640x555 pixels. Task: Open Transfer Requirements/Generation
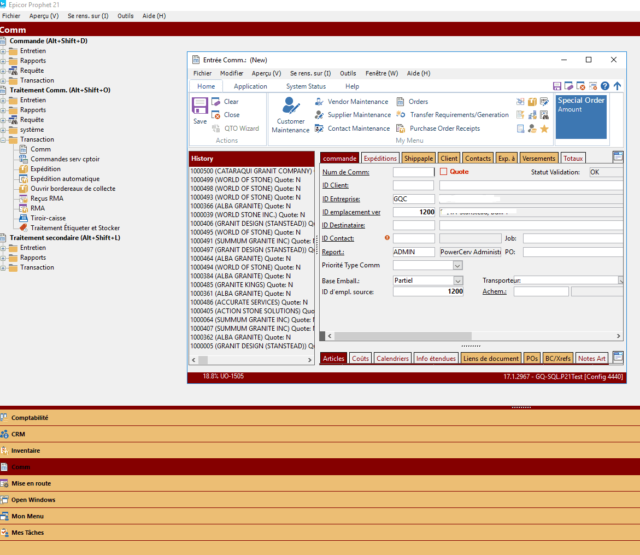point(453,115)
